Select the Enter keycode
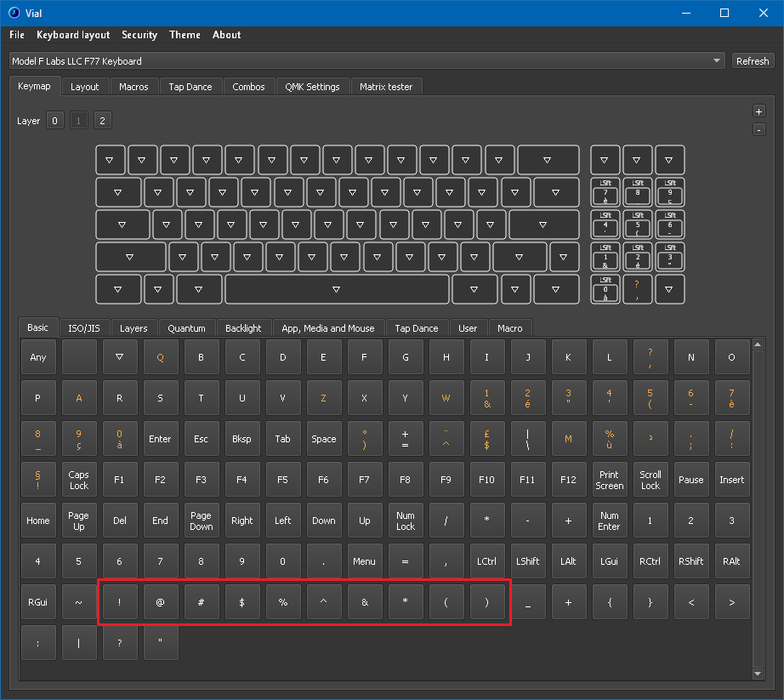This screenshot has width=784, height=700. point(160,438)
